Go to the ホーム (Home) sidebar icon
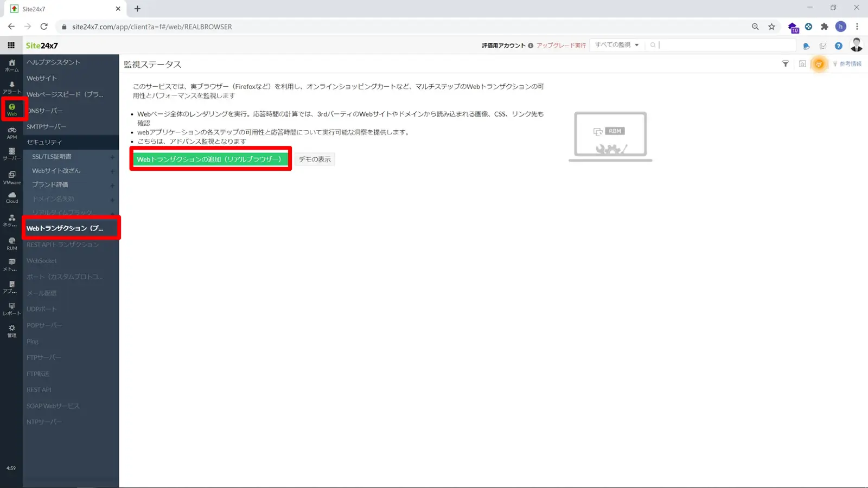Image resolution: width=868 pixels, height=488 pixels. tap(11, 65)
